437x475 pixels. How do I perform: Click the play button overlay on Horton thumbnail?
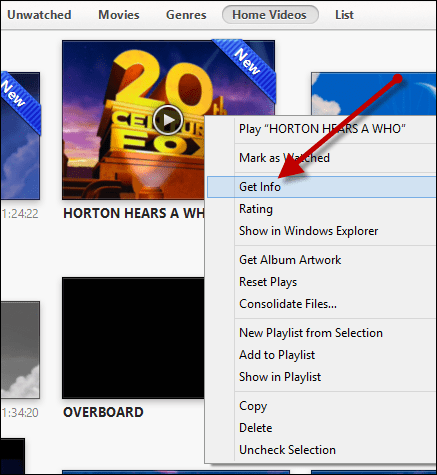(x=168, y=120)
